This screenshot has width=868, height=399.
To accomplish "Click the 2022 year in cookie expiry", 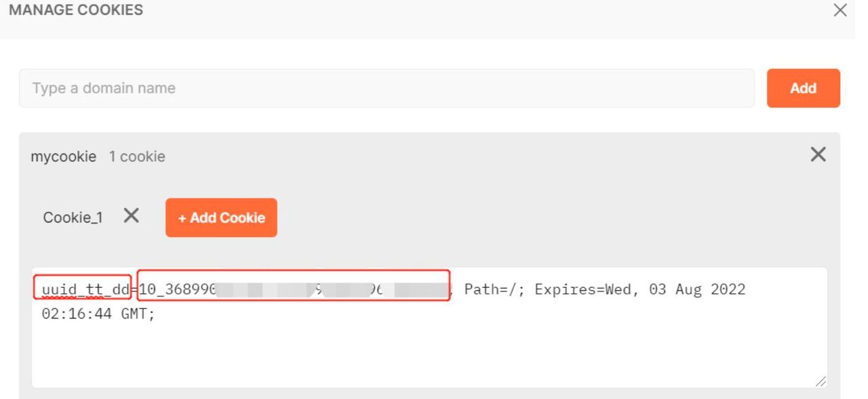I will click(x=728, y=290).
